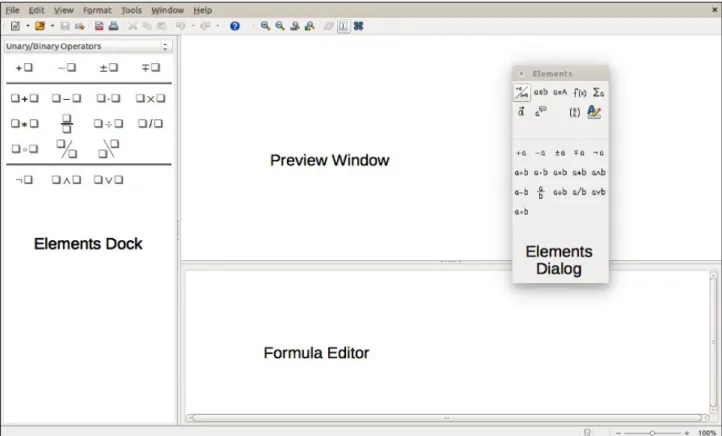722x436 pixels.
Task: Insert dot multiplication operator in Elements Dock
Action: tap(108, 98)
